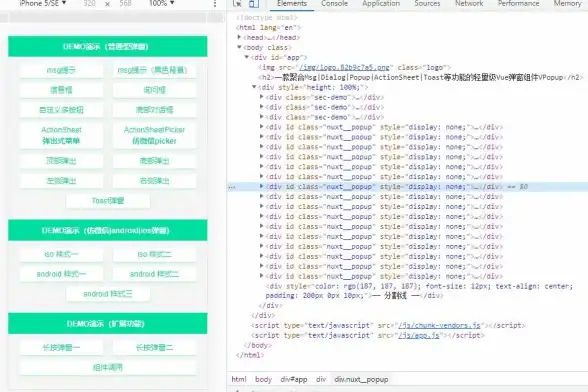
Task: Select the img class="logo" element row
Action: 354,68
